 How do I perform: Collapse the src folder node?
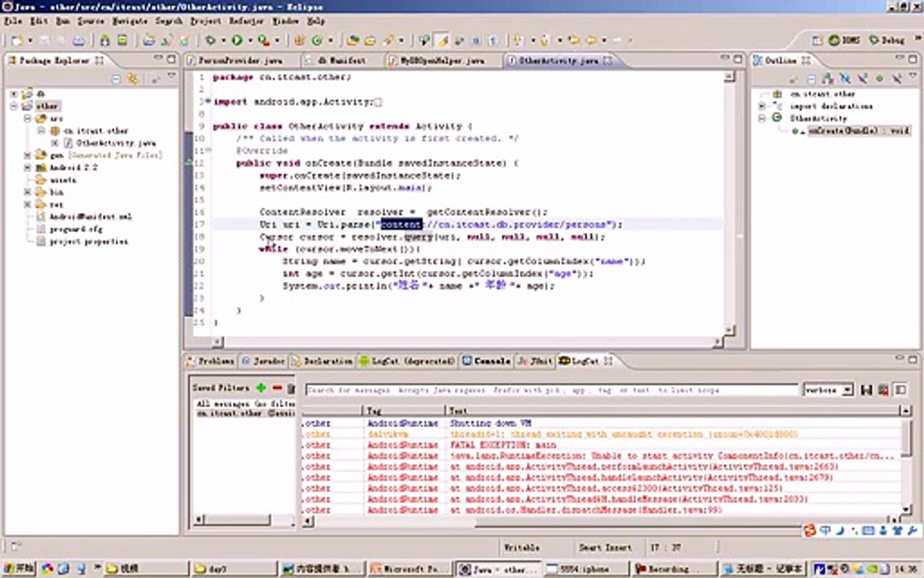click(28, 119)
